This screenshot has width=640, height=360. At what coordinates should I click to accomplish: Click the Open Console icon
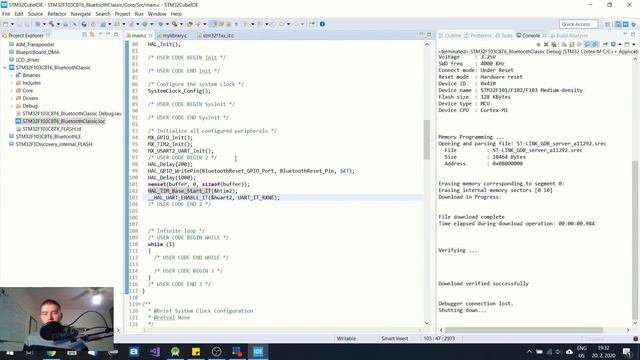pyautogui.click(x=627, y=44)
